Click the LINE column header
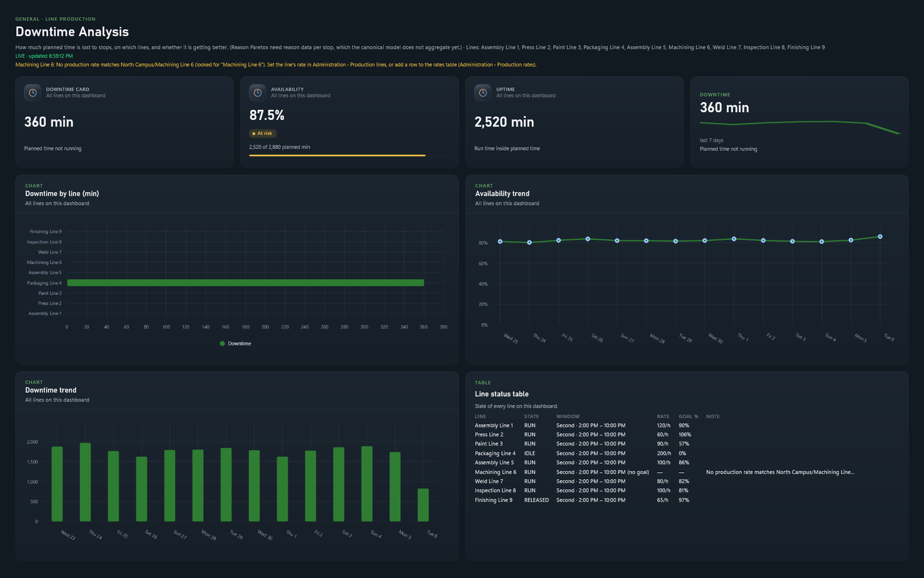 pos(480,416)
